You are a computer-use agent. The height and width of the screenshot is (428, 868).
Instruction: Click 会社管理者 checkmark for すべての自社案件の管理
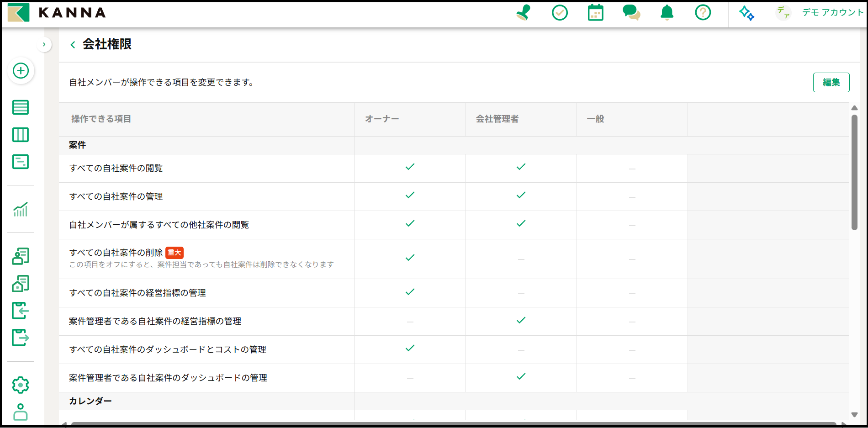521,195
